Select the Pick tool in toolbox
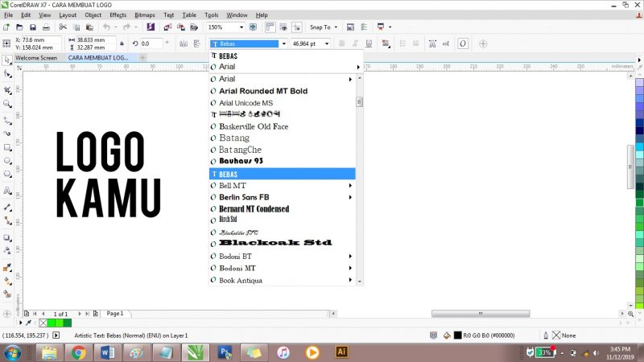 coord(7,60)
